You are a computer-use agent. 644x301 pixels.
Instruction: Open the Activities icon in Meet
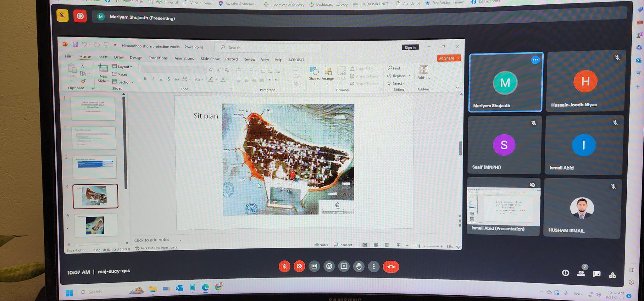pos(612,275)
